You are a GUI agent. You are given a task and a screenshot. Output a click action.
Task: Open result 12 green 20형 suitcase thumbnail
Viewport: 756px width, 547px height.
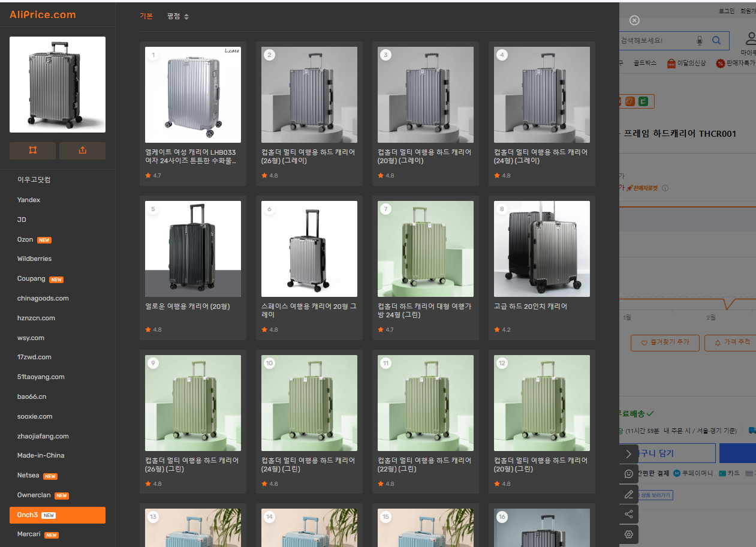[542, 403]
